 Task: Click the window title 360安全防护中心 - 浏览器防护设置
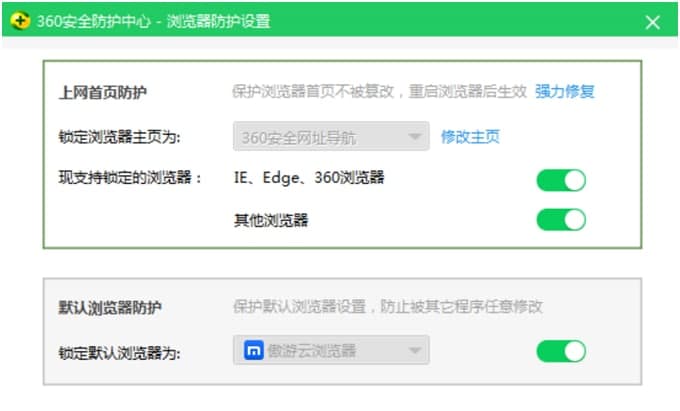pos(154,21)
